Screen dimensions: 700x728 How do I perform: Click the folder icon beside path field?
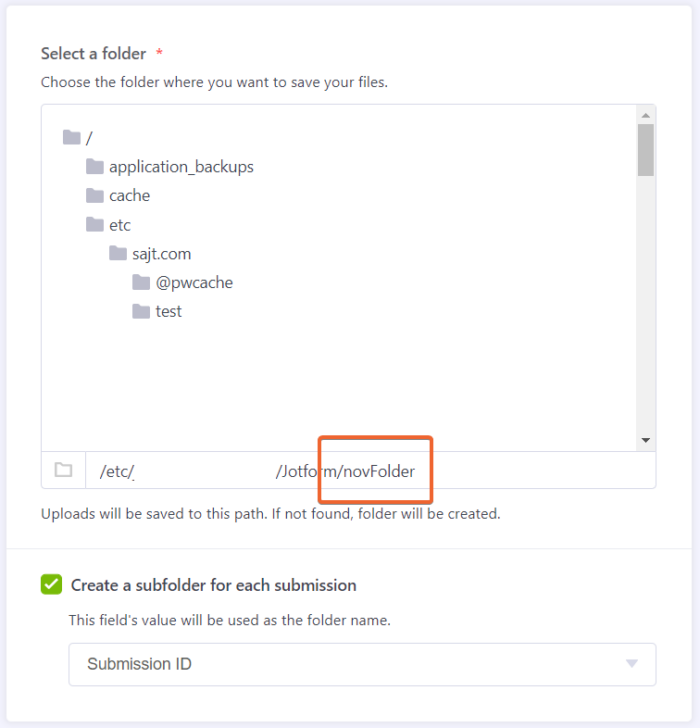(x=63, y=470)
